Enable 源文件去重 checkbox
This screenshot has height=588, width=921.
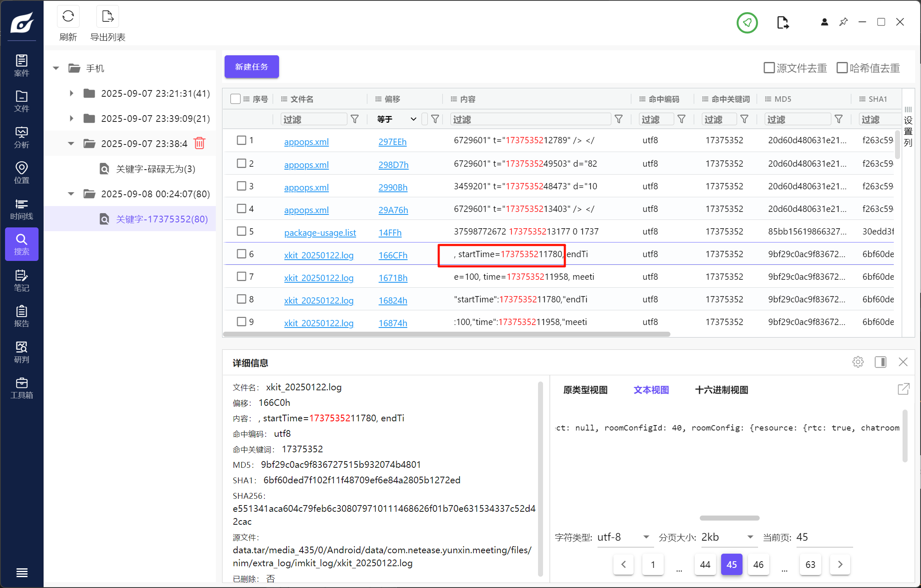pos(769,68)
